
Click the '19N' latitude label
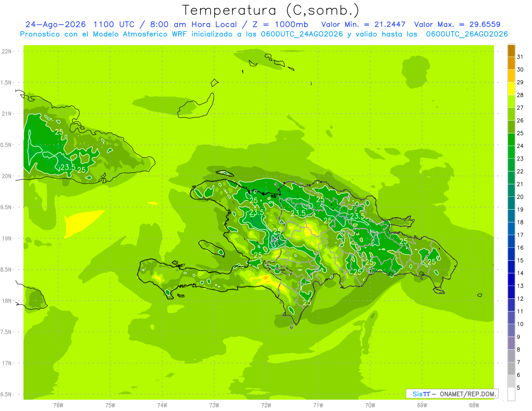coord(7,239)
